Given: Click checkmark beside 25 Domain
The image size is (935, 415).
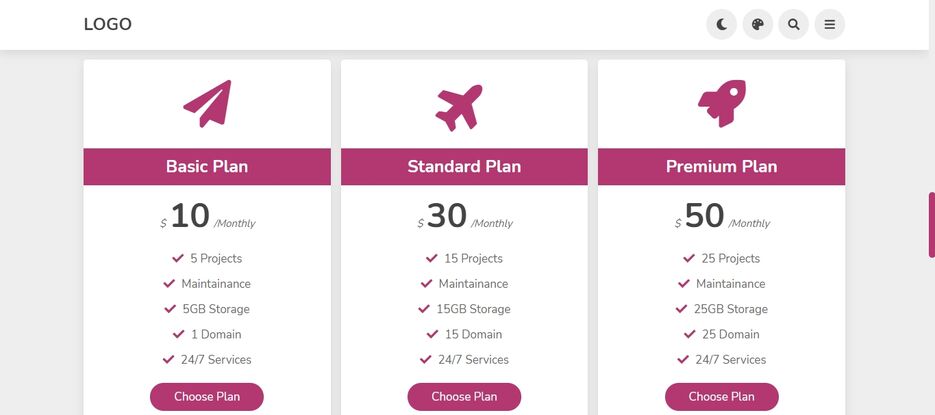Looking at the screenshot, I should pos(690,334).
